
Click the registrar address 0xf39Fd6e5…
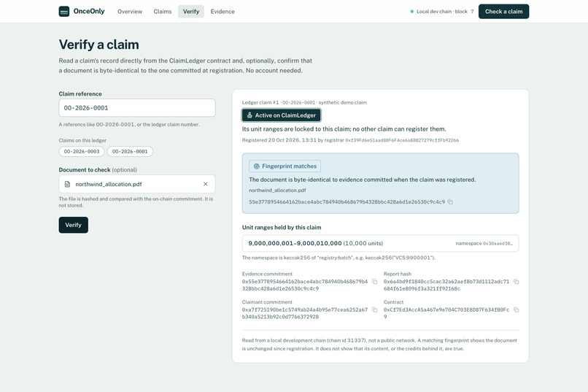tap(402, 140)
